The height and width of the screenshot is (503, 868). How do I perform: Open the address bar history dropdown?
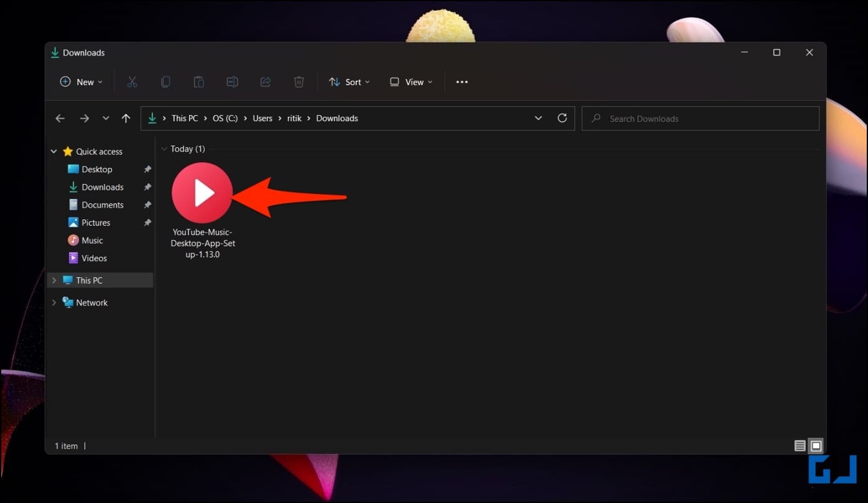pyautogui.click(x=538, y=118)
